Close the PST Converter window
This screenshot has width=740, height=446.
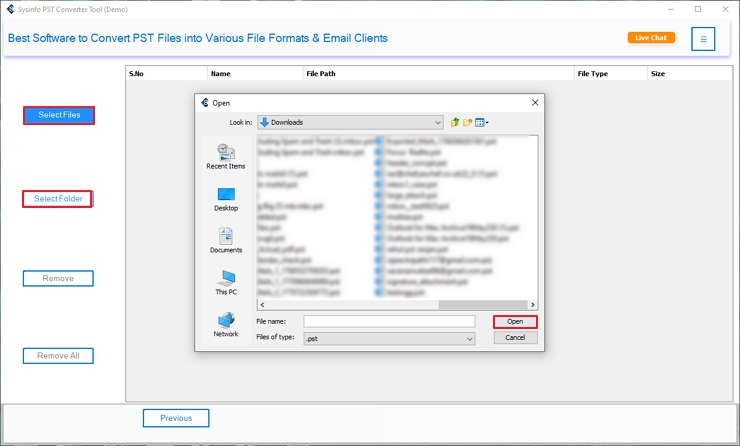[x=725, y=9]
